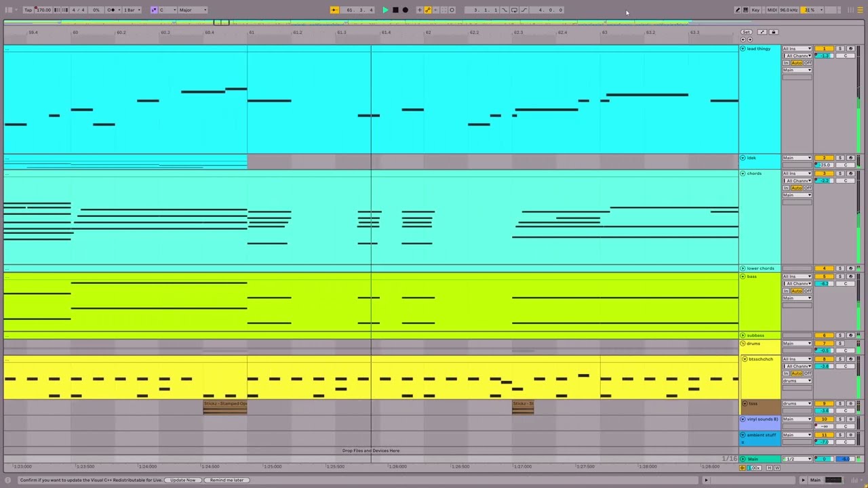Select the Stickz audio clip at bar 60.4
Viewport: 868px width, 488px height.
[225, 407]
